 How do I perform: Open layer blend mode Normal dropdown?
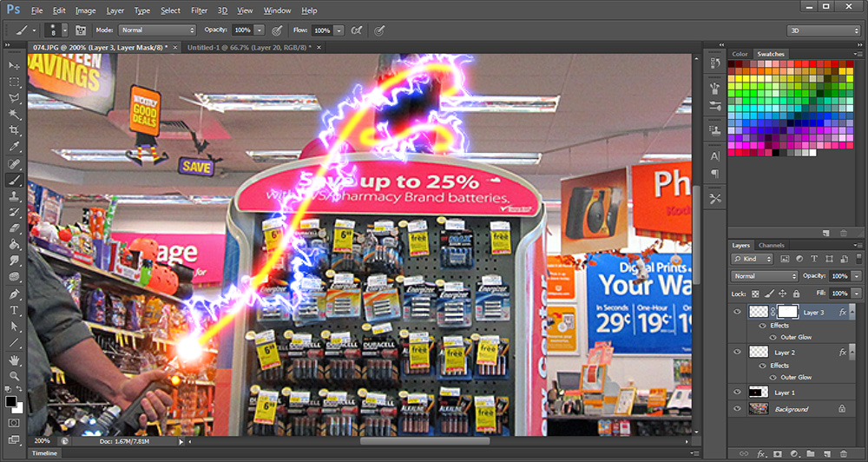764,276
